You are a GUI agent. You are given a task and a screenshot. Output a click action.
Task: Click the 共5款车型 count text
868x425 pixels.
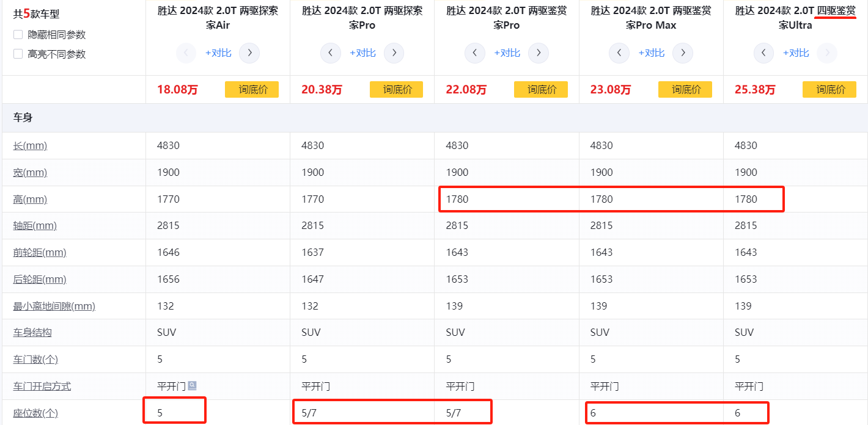[37, 14]
